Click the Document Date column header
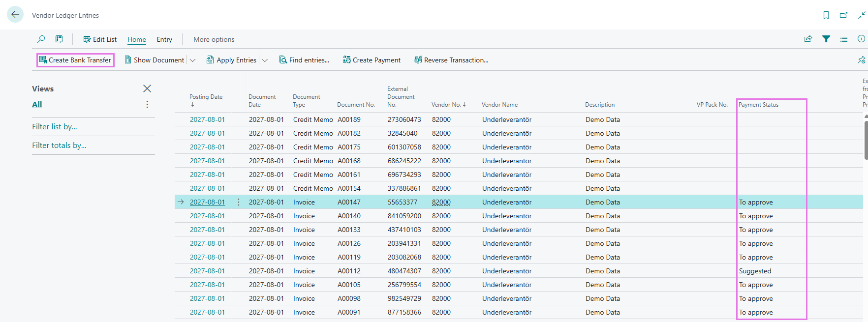This screenshot has height=322, width=868. tap(262, 101)
